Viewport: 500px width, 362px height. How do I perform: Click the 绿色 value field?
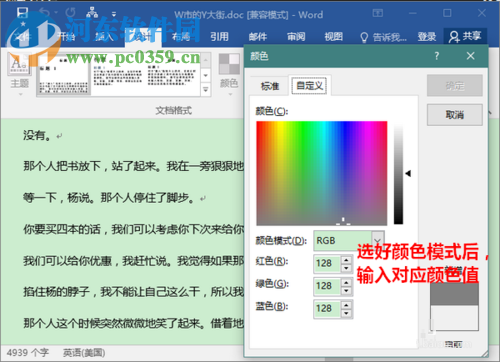[x=327, y=286]
